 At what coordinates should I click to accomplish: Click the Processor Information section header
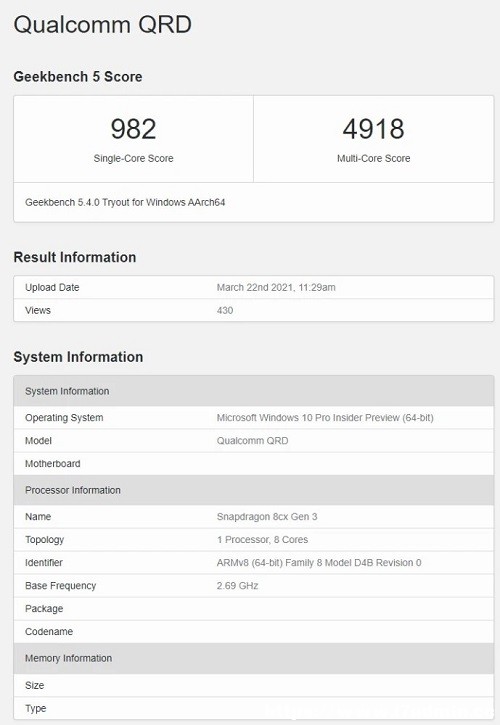pyautogui.click(x=253, y=490)
